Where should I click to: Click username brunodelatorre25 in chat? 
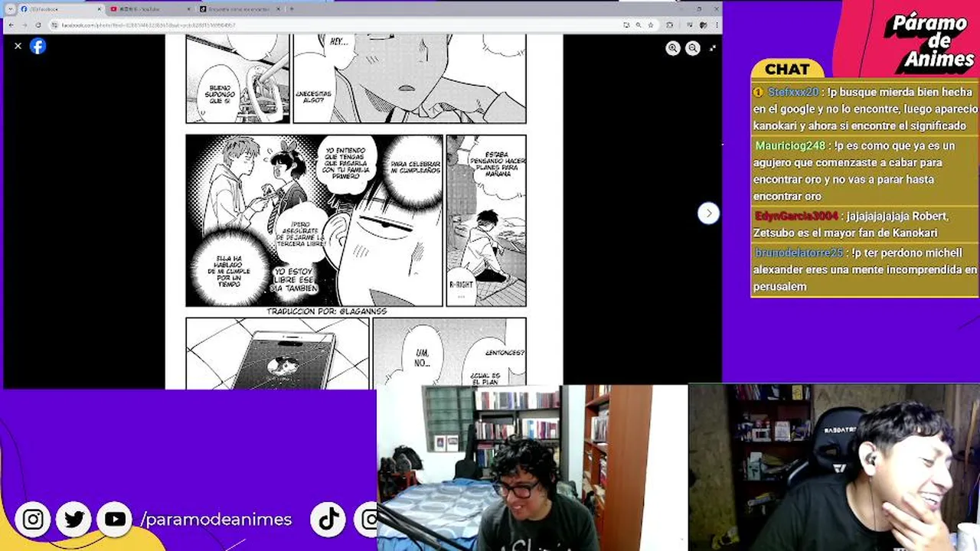(799, 253)
